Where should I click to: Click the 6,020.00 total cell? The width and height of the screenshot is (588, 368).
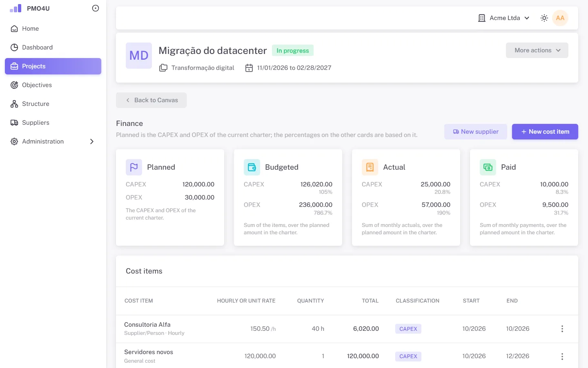coord(366,329)
